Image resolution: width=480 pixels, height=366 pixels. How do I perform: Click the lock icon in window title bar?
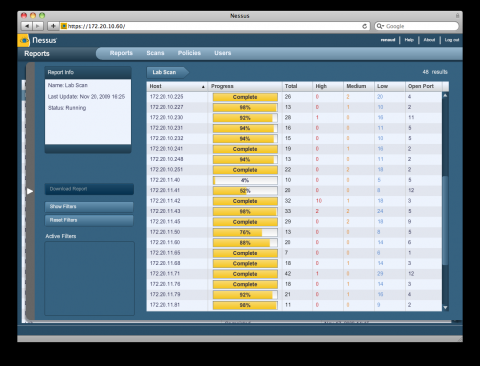coord(457,16)
